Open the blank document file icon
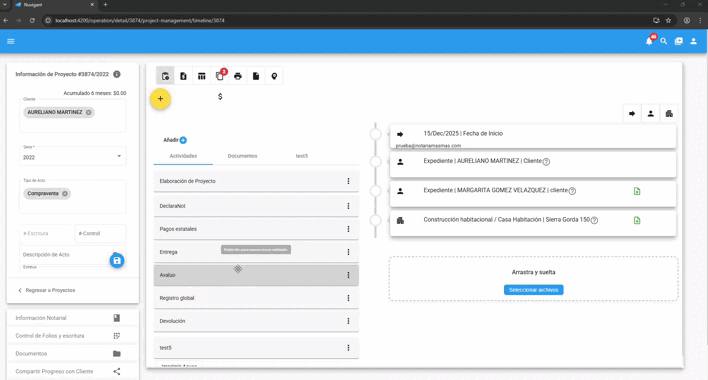This screenshot has height=380, width=708. coord(256,76)
